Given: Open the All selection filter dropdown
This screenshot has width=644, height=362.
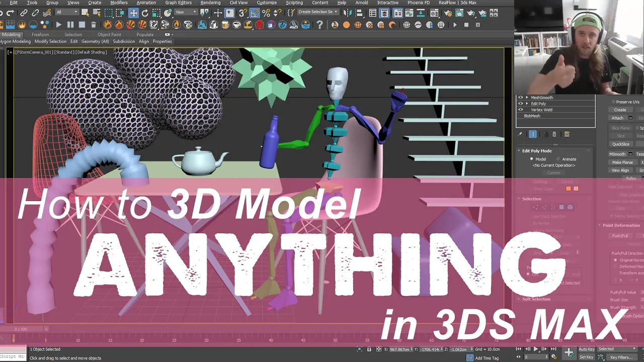Looking at the screenshot, I should pyautogui.click(x=67, y=12).
